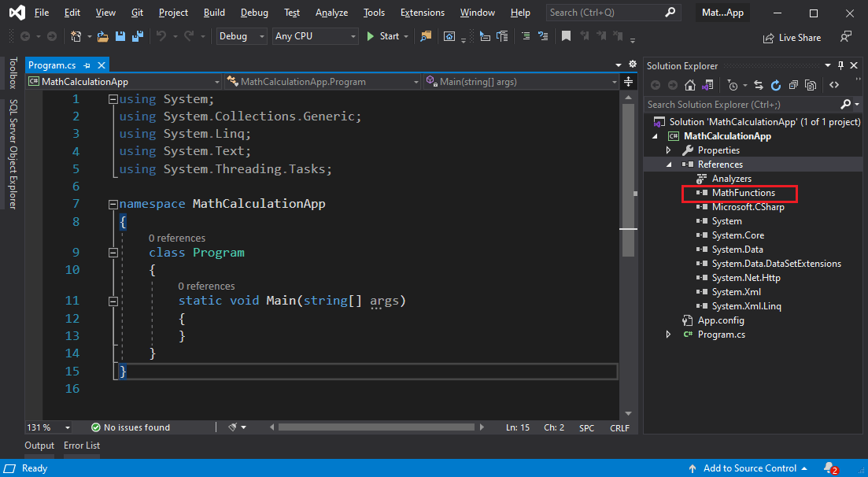Open the Any CPU platform dropdown
868x477 pixels.
(x=352, y=36)
